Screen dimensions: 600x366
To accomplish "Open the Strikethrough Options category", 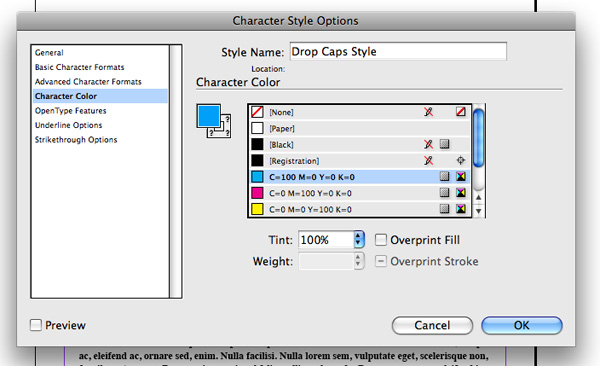I will [76, 140].
